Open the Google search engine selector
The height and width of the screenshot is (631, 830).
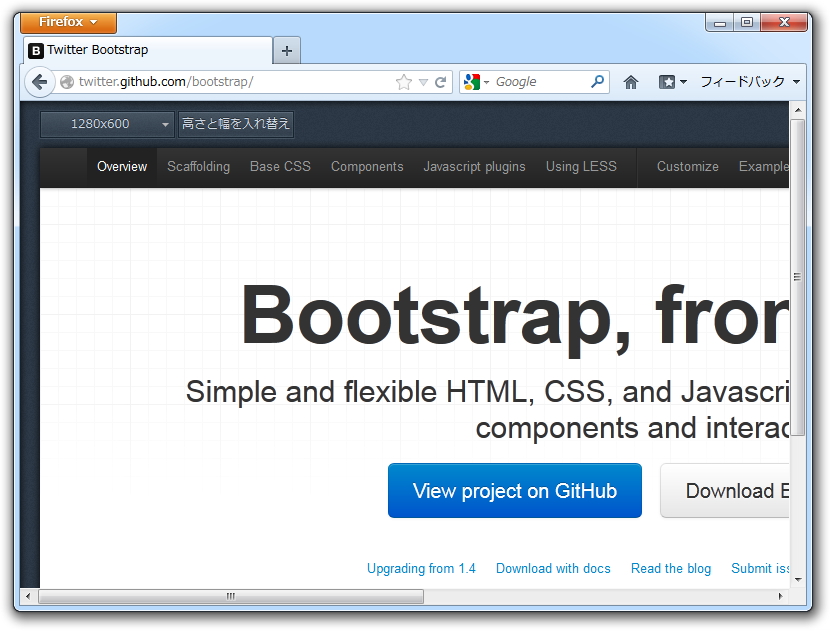point(475,82)
